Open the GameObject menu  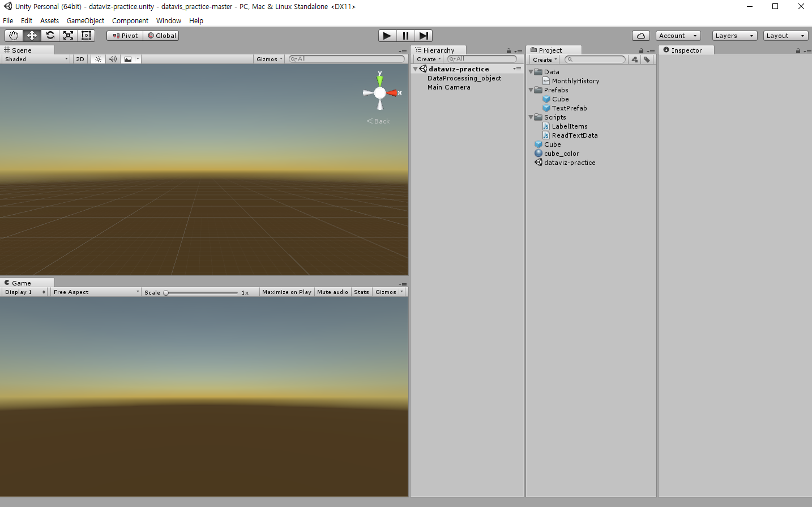[86, 21]
